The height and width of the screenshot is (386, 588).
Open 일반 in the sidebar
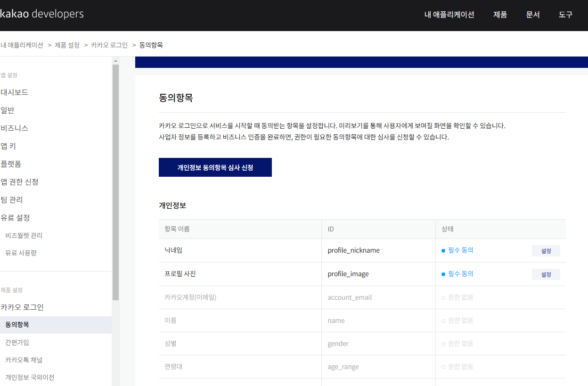(7, 110)
